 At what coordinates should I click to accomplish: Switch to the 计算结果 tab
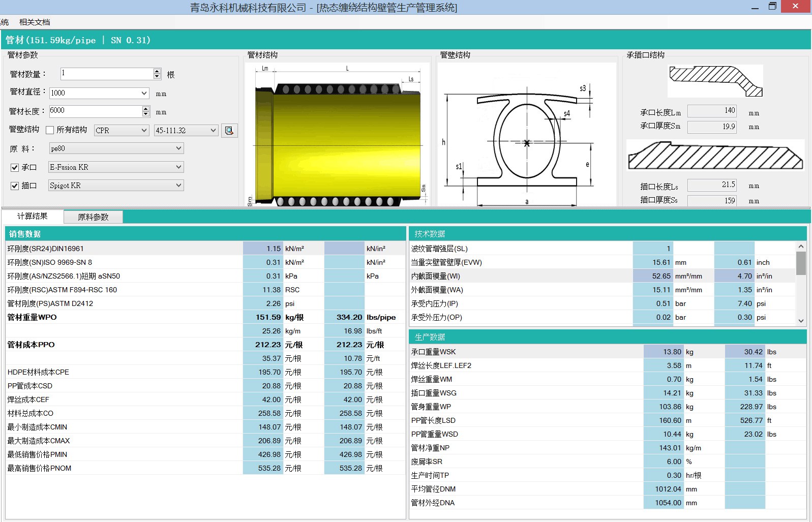tap(33, 216)
